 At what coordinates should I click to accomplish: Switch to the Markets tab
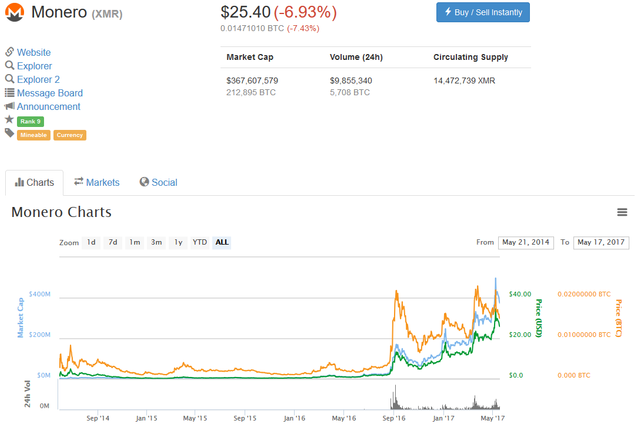coord(97,182)
